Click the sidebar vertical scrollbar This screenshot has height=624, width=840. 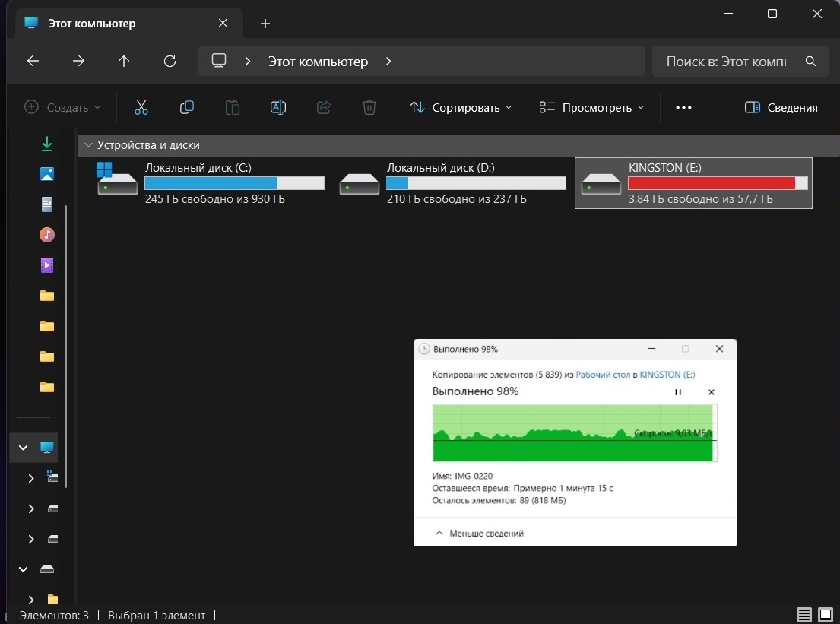click(x=66, y=346)
